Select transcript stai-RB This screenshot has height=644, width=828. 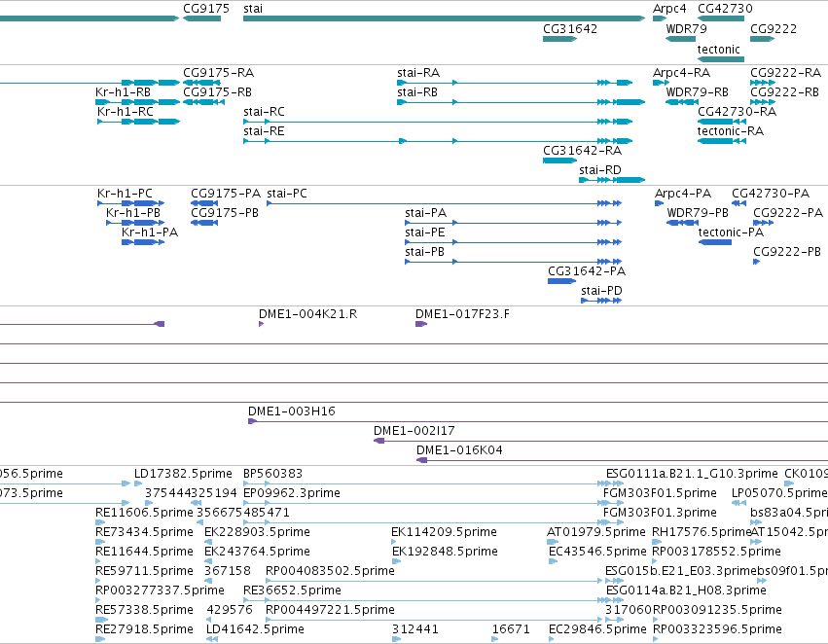[x=521, y=102]
